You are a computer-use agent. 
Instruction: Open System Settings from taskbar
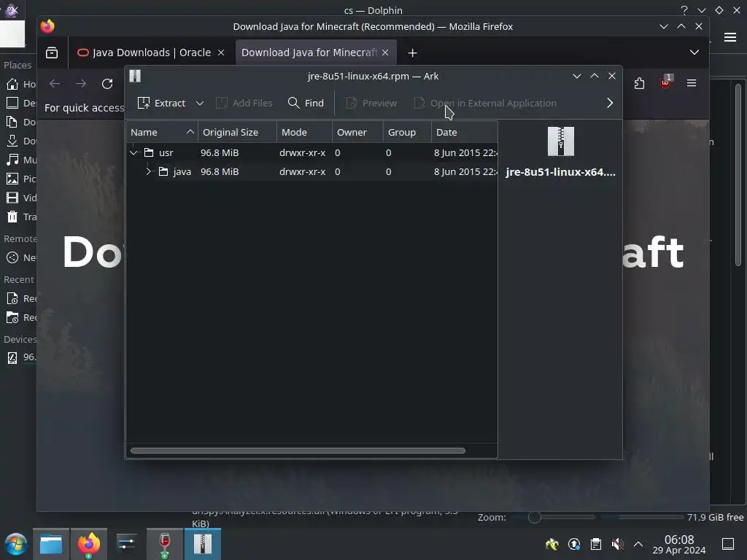pyautogui.click(x=126, y=544)
